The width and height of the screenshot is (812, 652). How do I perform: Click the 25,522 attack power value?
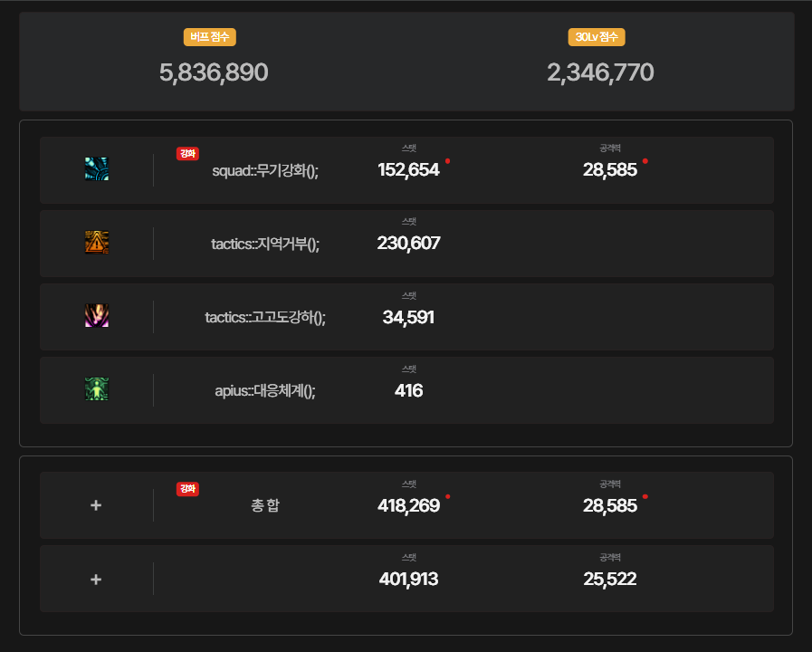[610, 580]
